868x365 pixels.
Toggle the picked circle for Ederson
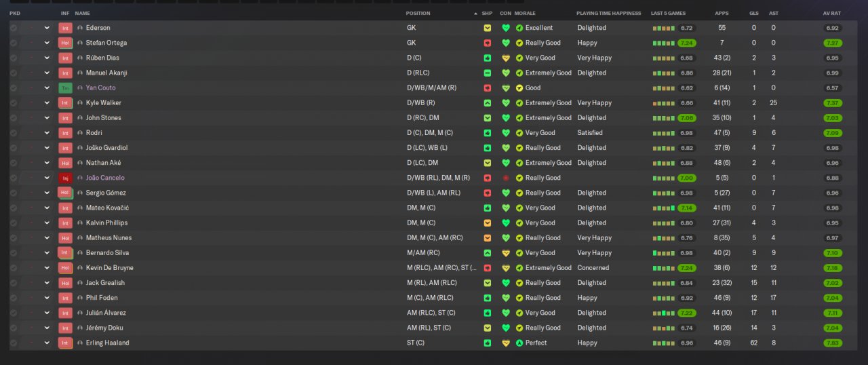14,28
